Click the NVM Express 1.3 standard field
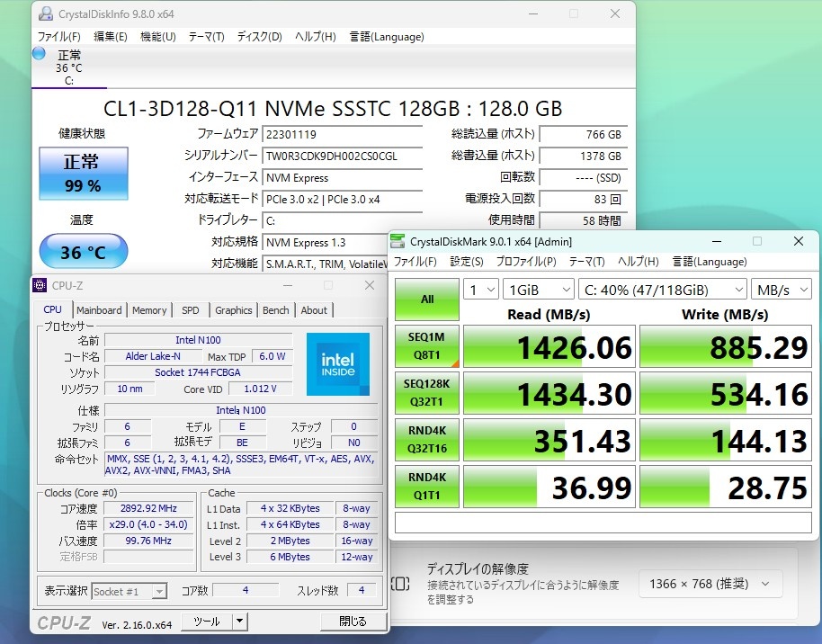 click(x=325, y=242)
